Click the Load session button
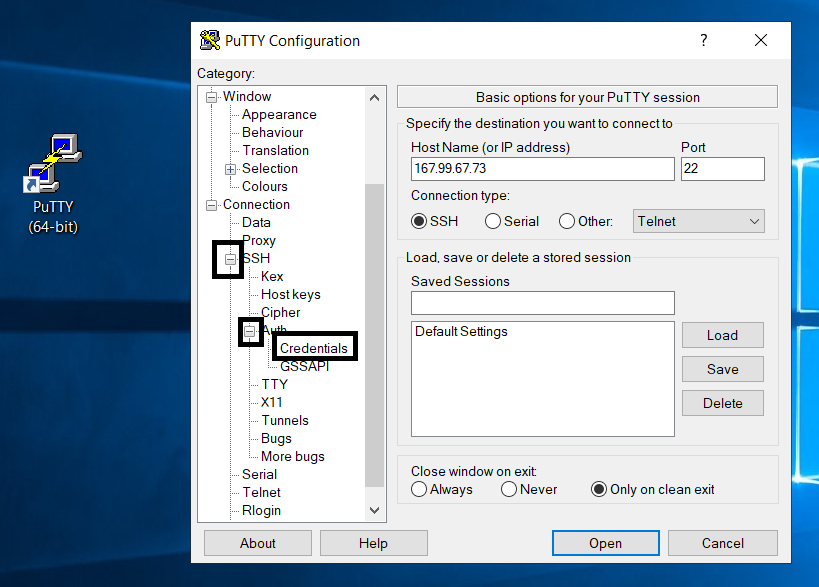 [722, 335]
